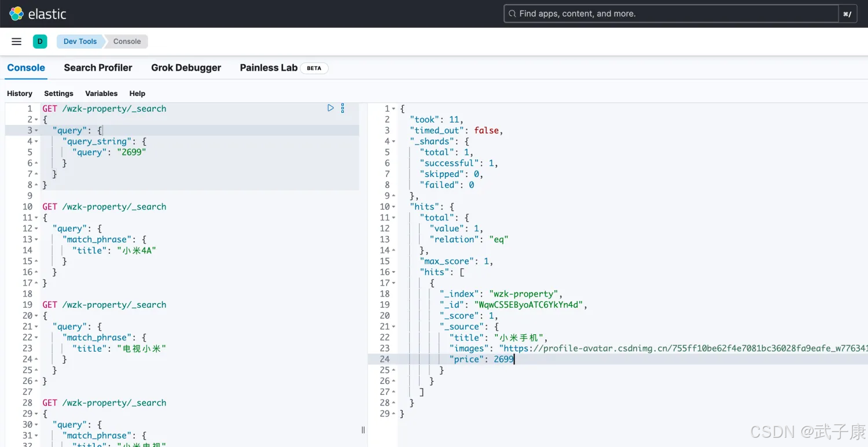The width and height of the screenshot is (868, 447).
Task: Open console Settings
Action: tap(58, 94)
